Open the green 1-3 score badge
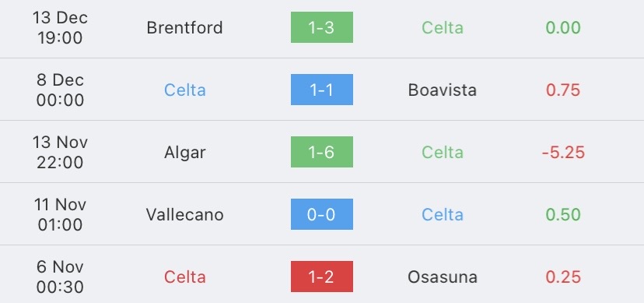Screen dimensions: 644x303 (321, 27)
